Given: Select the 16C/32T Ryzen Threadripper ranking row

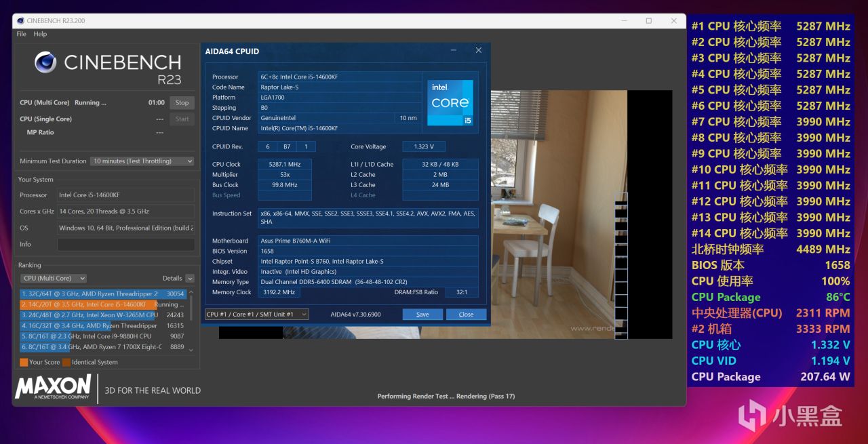Looking at the screenshot, I should point(103,325).
